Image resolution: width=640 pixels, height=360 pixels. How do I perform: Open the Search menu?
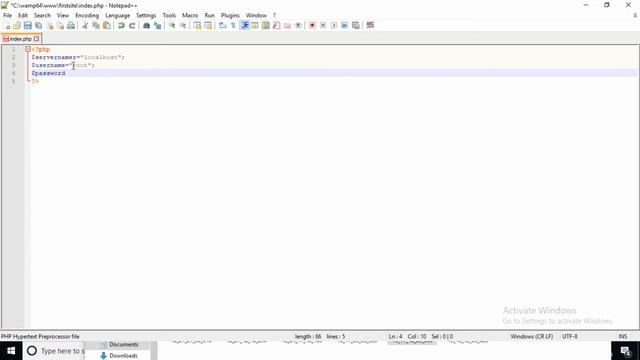[42, 15]
